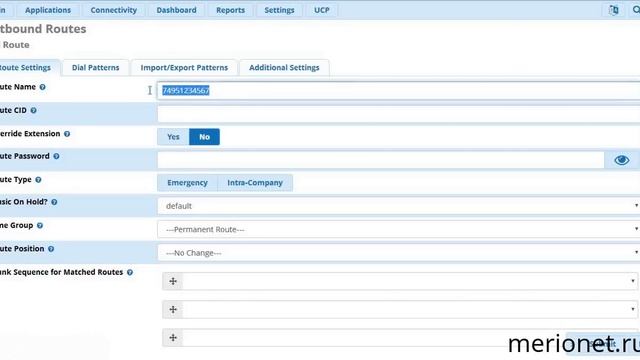Open the UCP menu item
Screen dimensions: 640x360
pos(322,10)
